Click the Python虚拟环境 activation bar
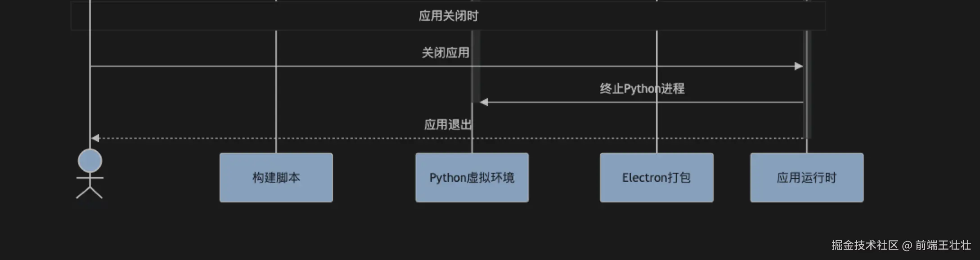 476,66
